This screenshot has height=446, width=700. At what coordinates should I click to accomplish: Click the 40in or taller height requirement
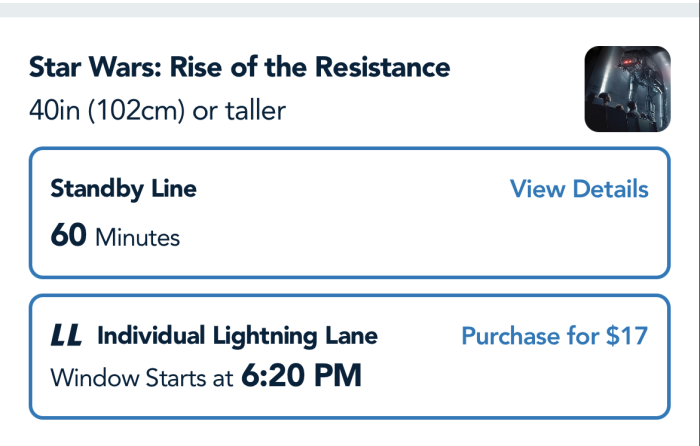tap(157, 109)
